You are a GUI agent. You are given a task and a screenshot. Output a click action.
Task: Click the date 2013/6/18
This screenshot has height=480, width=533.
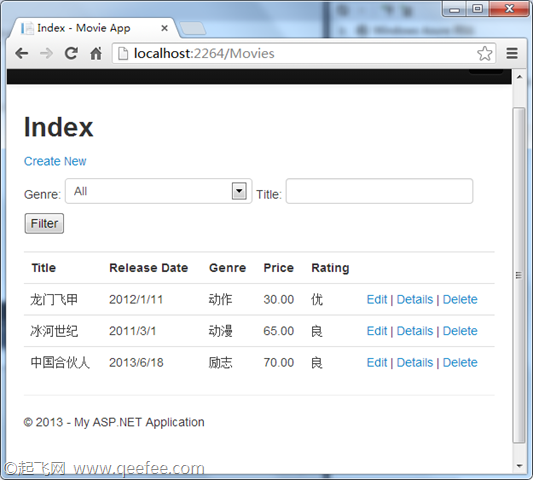click(136, 363)
